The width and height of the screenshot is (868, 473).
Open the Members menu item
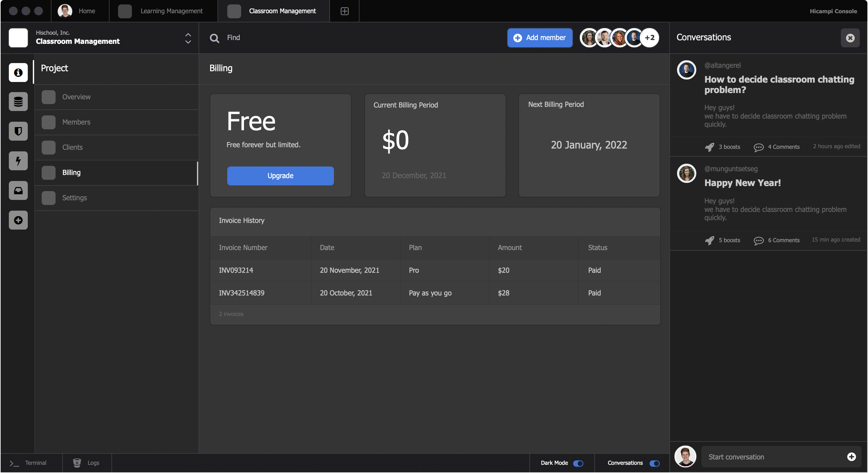point(76,122)
